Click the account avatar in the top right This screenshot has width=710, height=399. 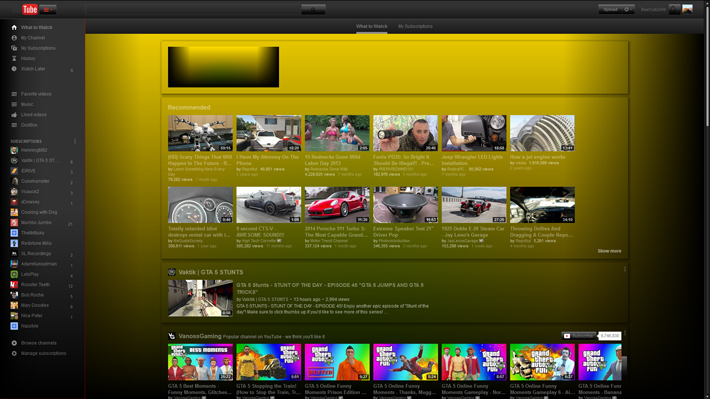[687, 10]
